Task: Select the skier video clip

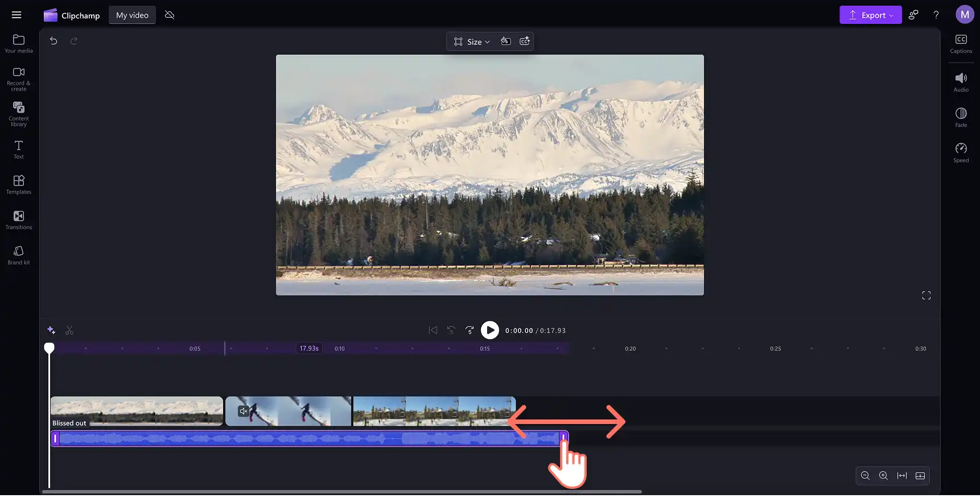Action: click(289, 411)
